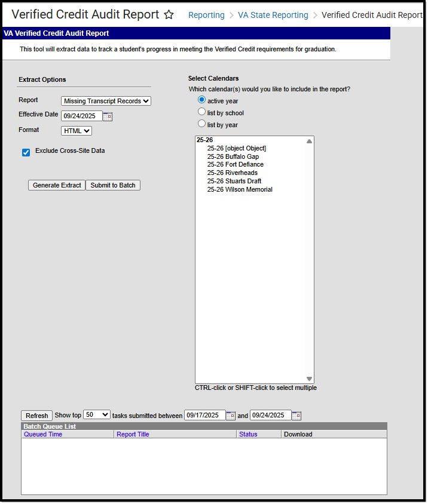Refresh the batch queue list
This screenshot has width=428, height=504.
tap(36, 415)
